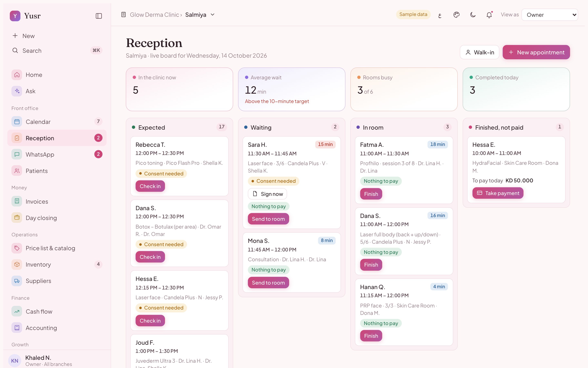This screenshot has height=368, width=588.
Task: Finish Fatma A. session
Action: pyautogui.click(x=371, y=194)
